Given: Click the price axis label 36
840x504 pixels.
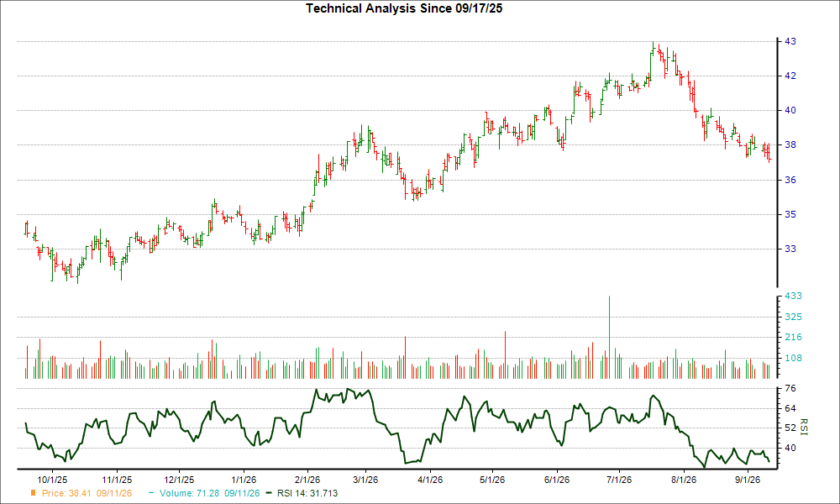Looking at the screenshot, I should 790,180.
